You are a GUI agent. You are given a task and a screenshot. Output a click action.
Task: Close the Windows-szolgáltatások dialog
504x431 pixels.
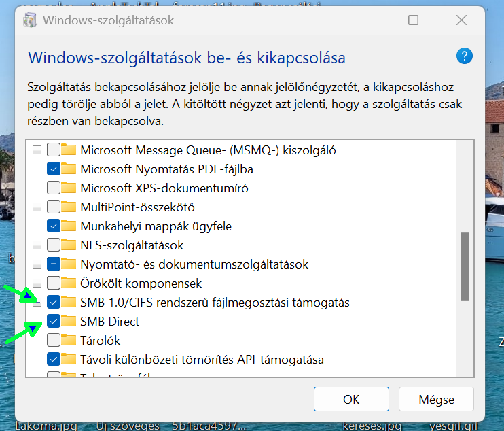[462, 20]
